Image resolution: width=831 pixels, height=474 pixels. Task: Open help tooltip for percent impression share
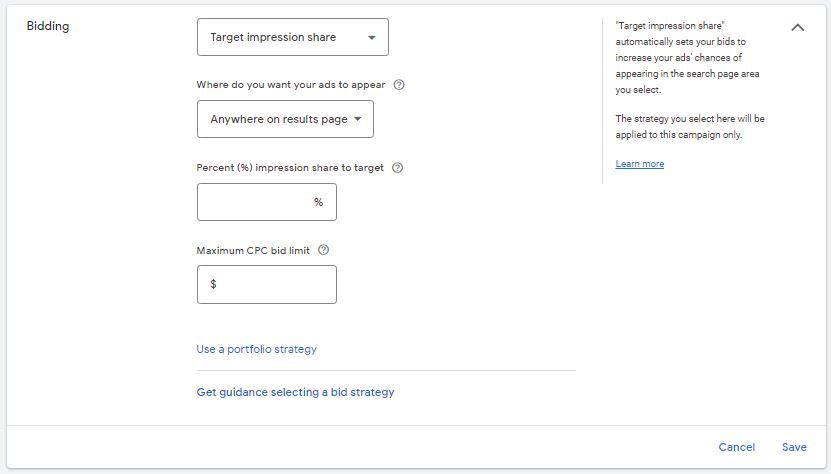tap(397, 168)
